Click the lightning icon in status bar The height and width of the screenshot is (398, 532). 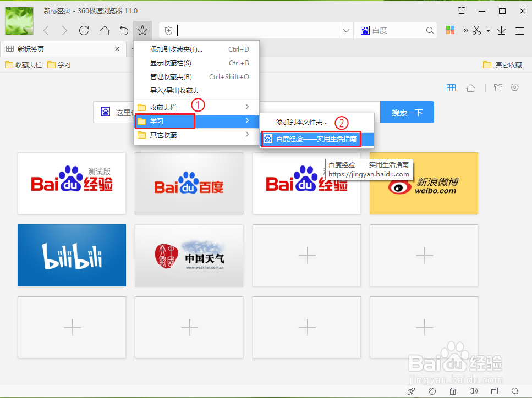click(432, 391)
